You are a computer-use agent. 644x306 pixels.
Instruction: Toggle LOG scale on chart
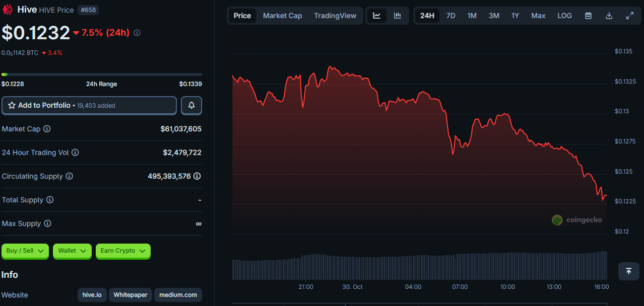pos(564,16)
